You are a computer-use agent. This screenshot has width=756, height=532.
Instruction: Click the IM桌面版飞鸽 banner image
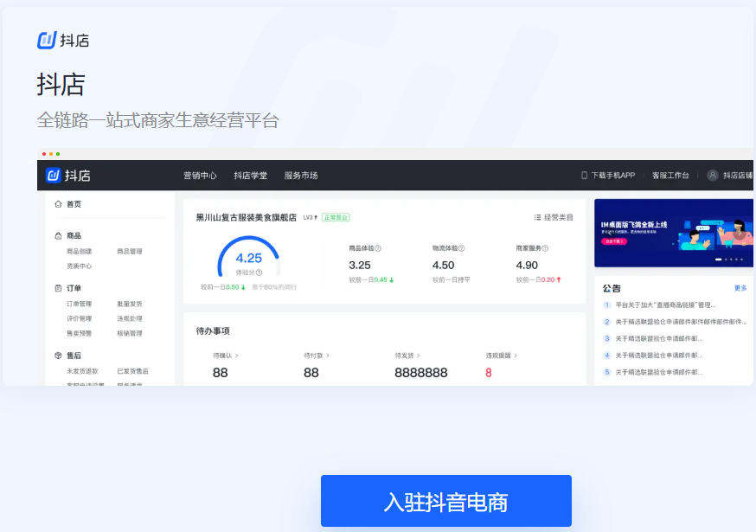(x=674, y=233)
